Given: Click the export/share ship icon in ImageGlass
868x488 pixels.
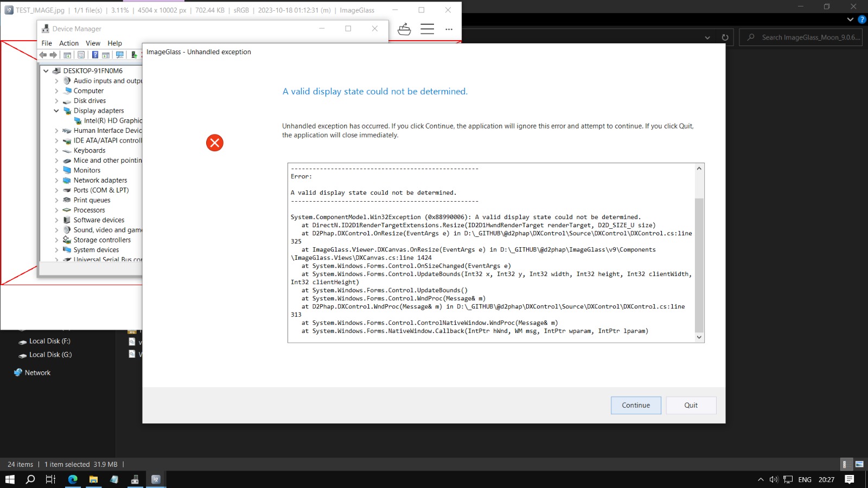Looking at the screenshot, I should pyautogui.click(x=405, y=29).
